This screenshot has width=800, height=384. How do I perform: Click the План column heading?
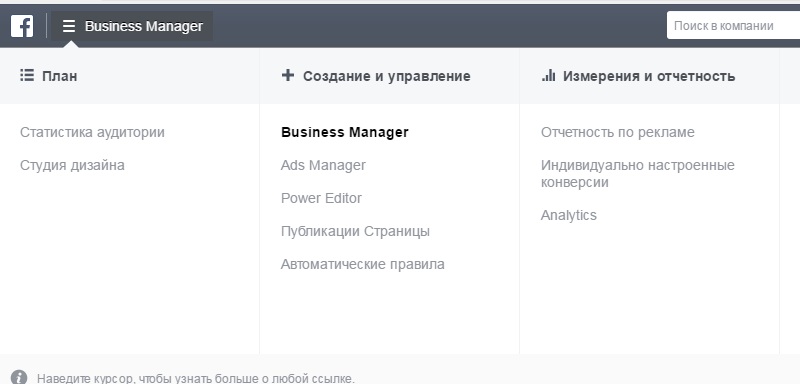60,76
